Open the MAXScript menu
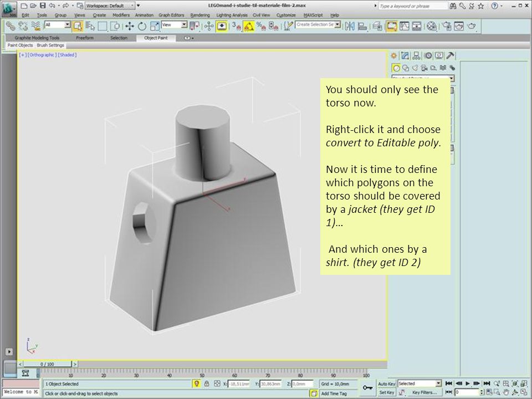532x399 pixels. point(313,16)
